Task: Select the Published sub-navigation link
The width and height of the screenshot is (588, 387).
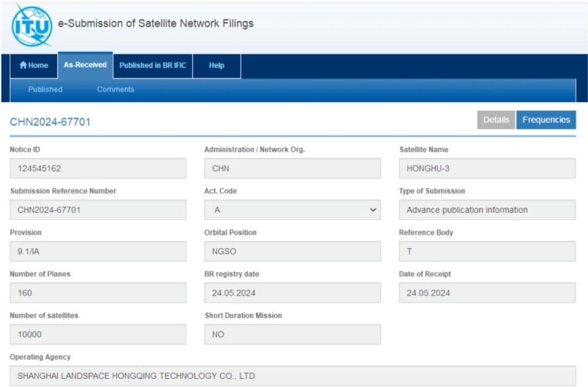Action: [45, 90]
